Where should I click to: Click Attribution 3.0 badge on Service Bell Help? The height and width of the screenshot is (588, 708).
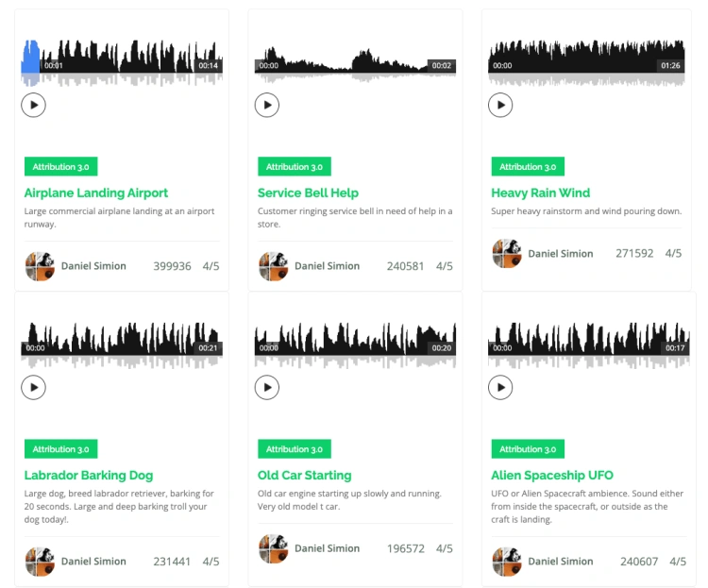(x=295, y=167)
